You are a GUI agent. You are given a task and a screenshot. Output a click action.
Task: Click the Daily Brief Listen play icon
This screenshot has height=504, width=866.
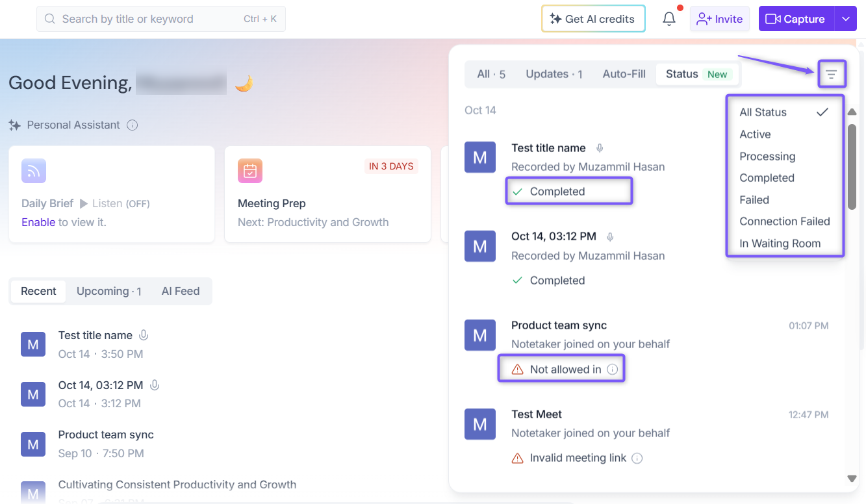pyautogui.click(x=84, y=203)
